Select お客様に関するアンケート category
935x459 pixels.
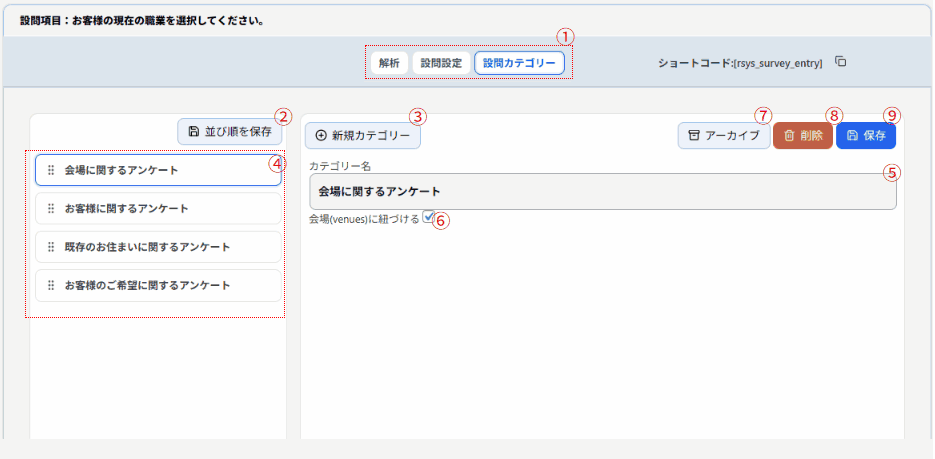160,208
